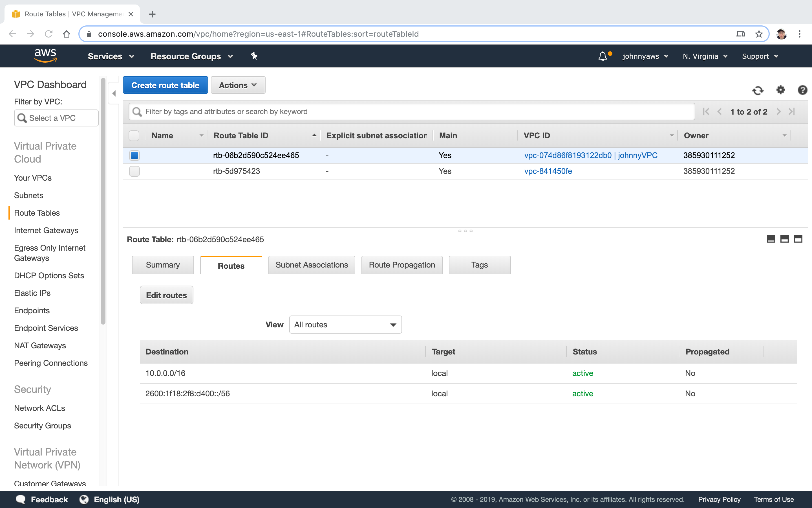Viewport: 812px width, 508px height.
Task: Click the browser address bar
Action: (423, 34)
